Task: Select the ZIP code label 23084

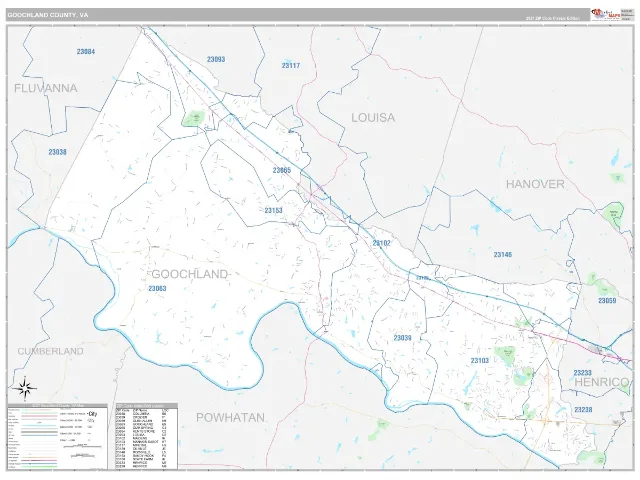Action: (x=86, y=52)
